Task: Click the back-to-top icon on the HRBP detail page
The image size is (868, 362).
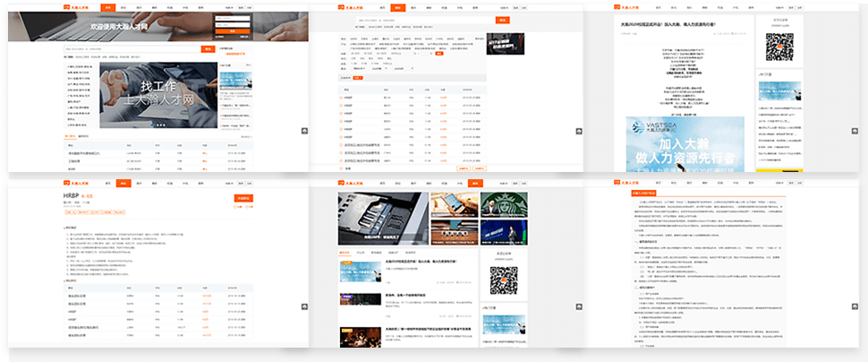Action: (304, 306)
